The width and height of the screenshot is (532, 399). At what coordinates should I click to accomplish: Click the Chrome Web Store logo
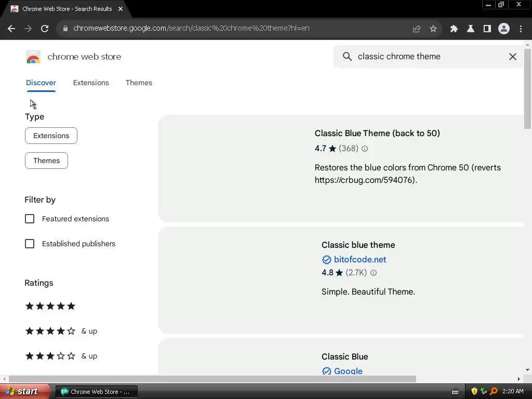(33, 57)
